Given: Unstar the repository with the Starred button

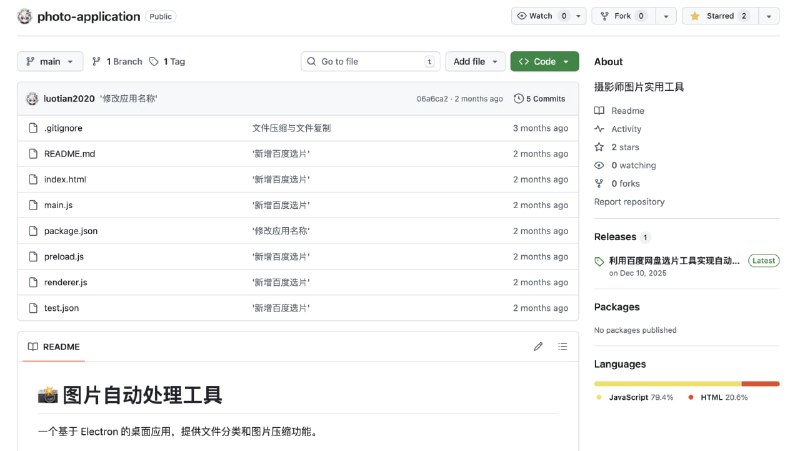Looking at the screenshot, I should point(720,16).
